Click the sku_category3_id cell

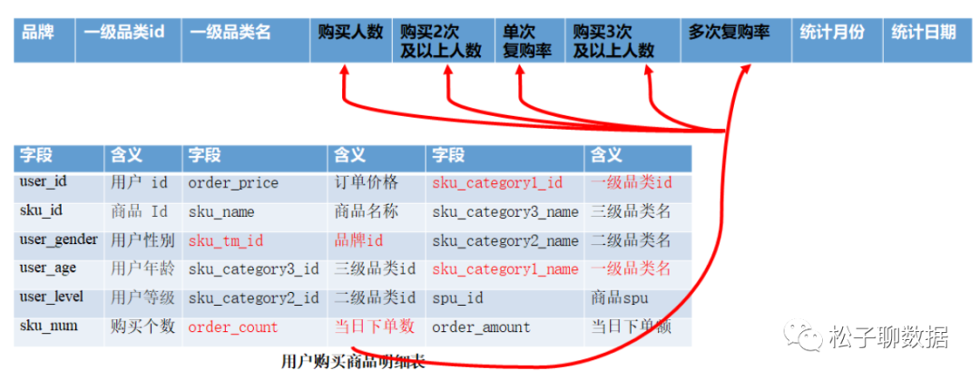[x=255, y=275]
